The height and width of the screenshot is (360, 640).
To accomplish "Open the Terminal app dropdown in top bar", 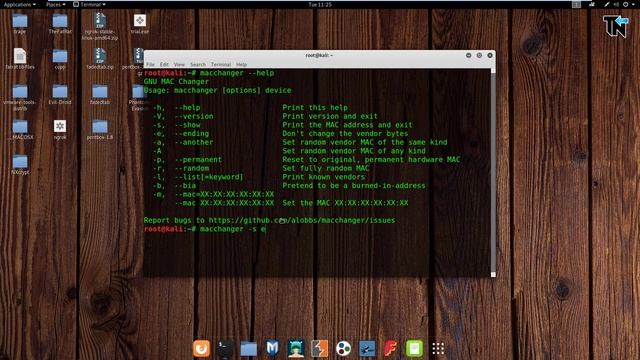I will point(89,4).
